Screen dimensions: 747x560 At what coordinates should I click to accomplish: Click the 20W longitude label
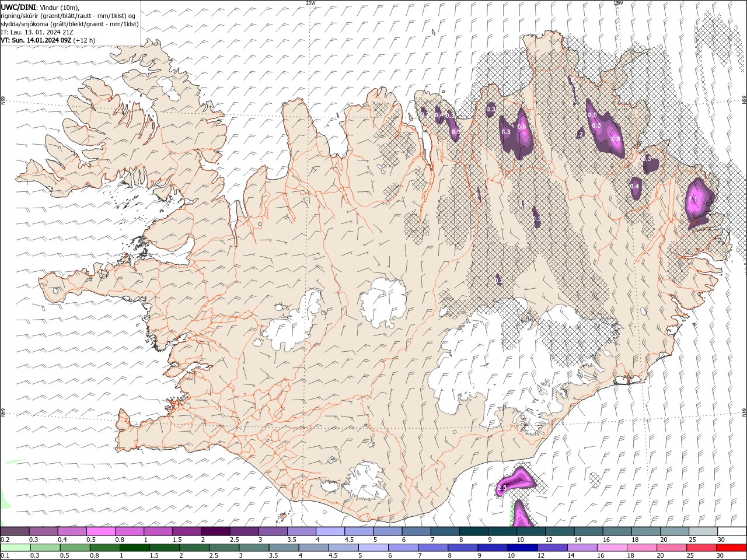310,3
